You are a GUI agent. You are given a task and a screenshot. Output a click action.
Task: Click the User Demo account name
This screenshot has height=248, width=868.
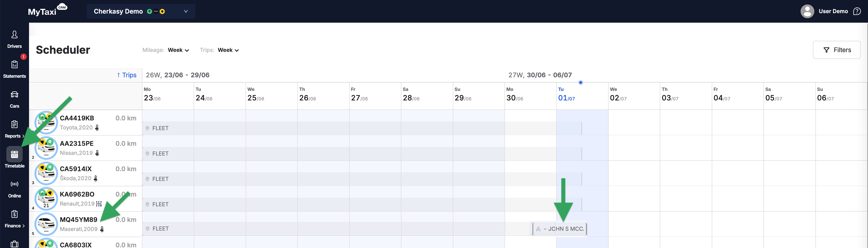pos(833,12)
